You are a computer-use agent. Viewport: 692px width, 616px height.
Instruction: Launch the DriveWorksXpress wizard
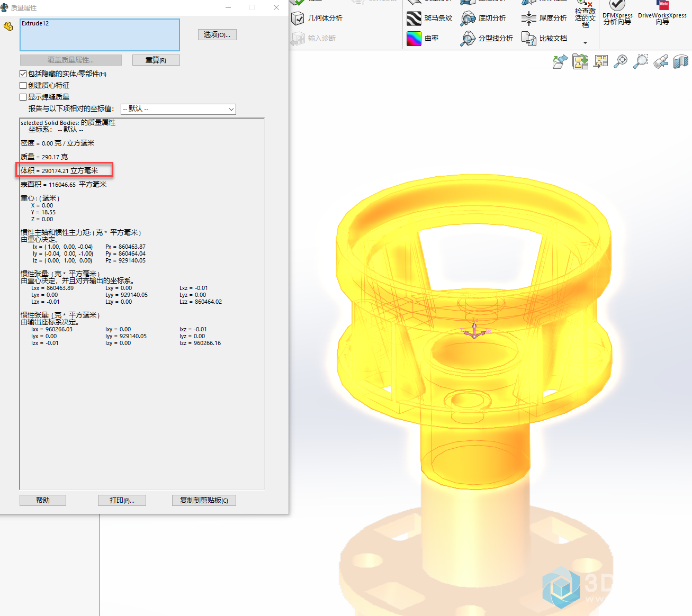[x=662, y=13]
